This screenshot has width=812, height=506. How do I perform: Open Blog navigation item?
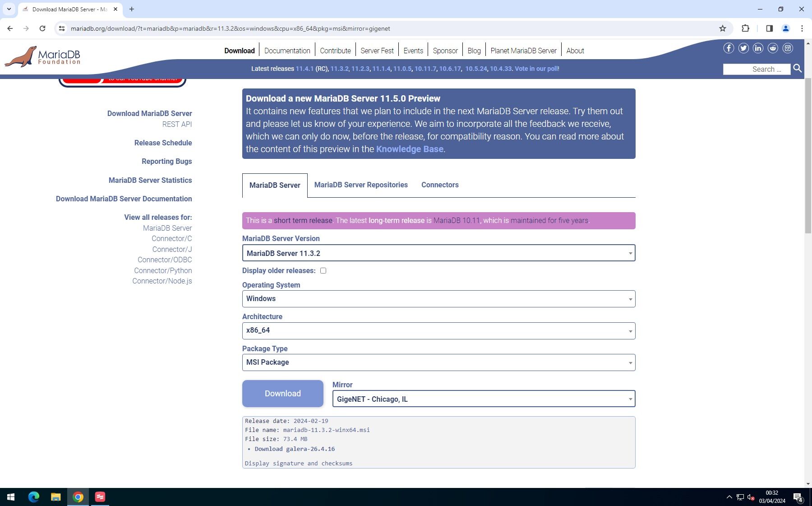tap(474, 51)
